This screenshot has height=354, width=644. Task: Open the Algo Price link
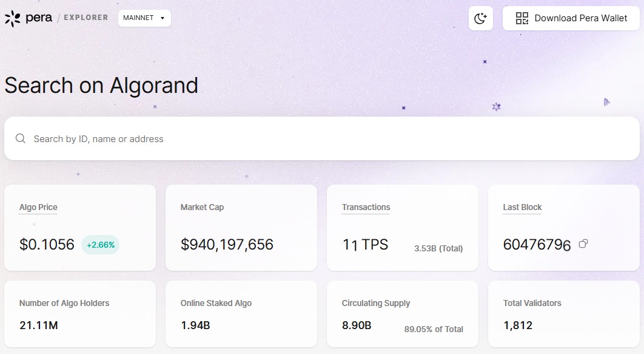coord(38,207)
